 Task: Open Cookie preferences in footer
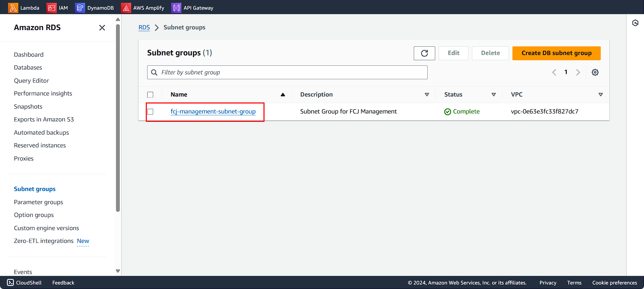615,283
